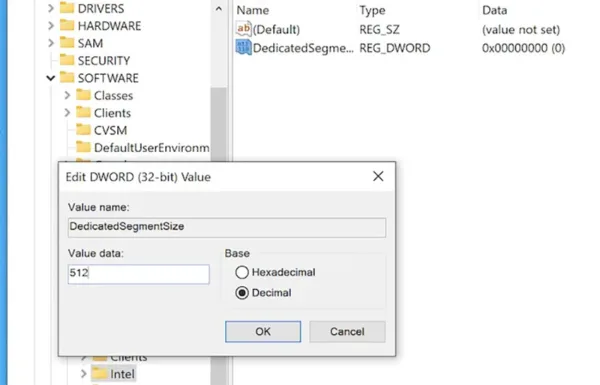
Task: Select the DRIVERS folder icon
Action: [67, 8]
